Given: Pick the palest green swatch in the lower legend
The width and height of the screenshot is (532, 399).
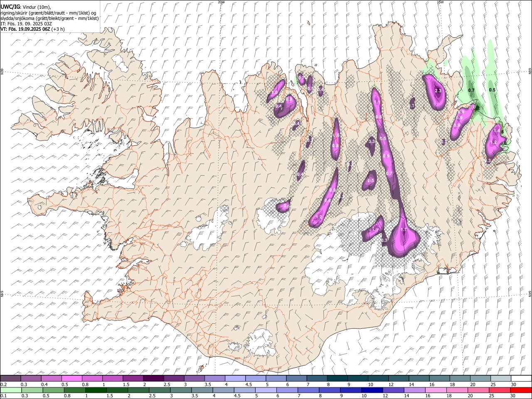Looking at the screenshot, I should (11, 390).
